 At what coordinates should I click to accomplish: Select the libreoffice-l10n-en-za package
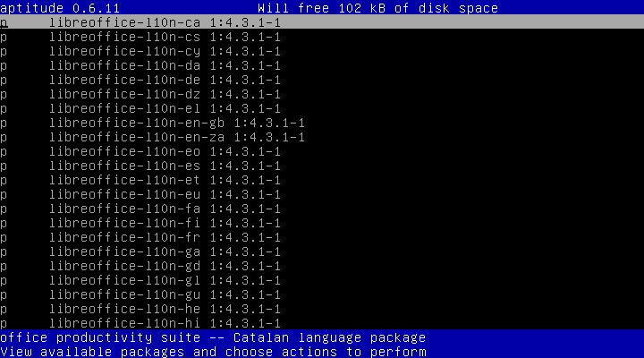tap(322, 137)
